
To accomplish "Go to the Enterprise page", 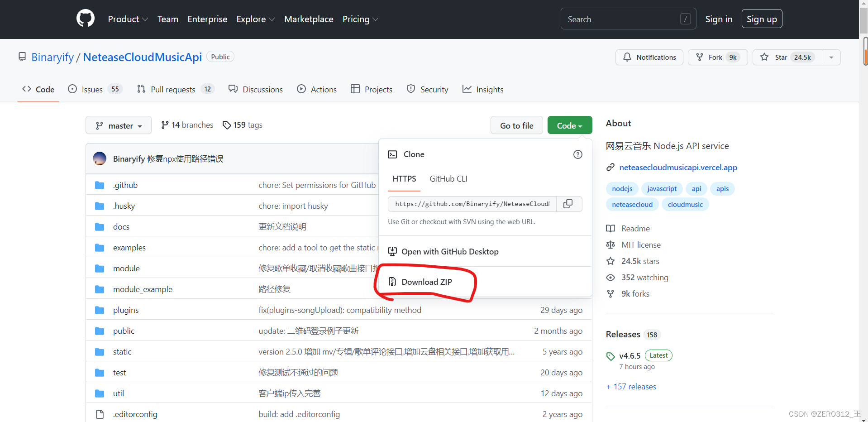I will 207,19.
